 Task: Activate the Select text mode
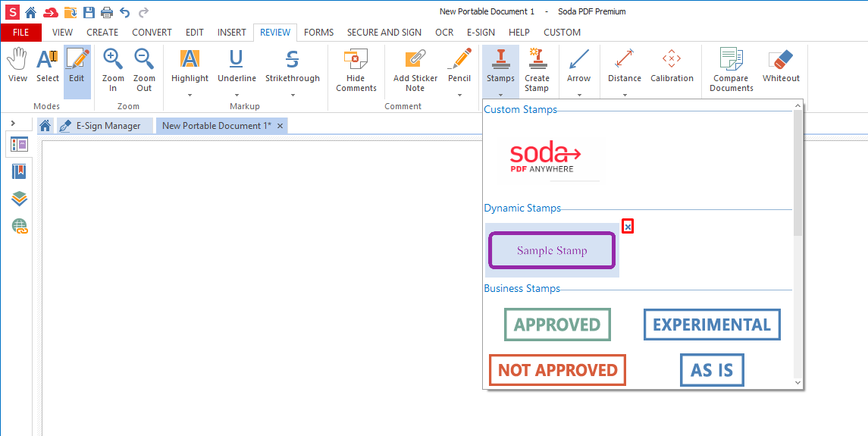[48, 66]
